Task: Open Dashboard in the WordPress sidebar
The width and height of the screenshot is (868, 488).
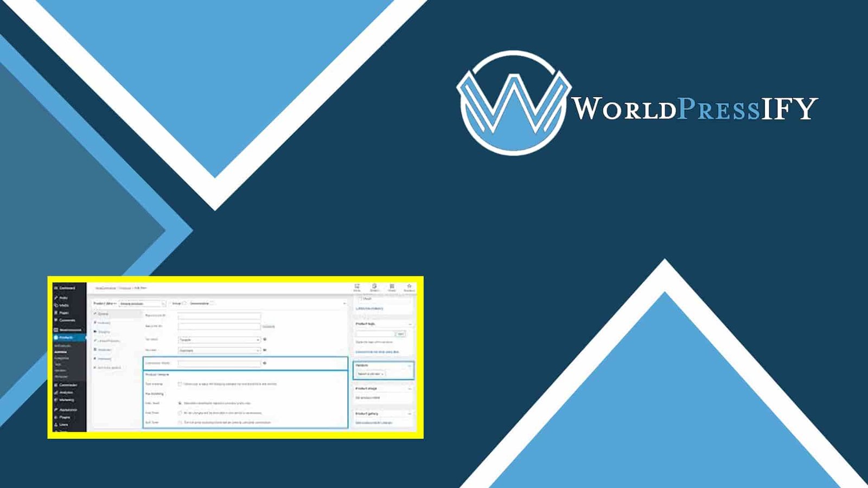Action: (x=67, y=288)
